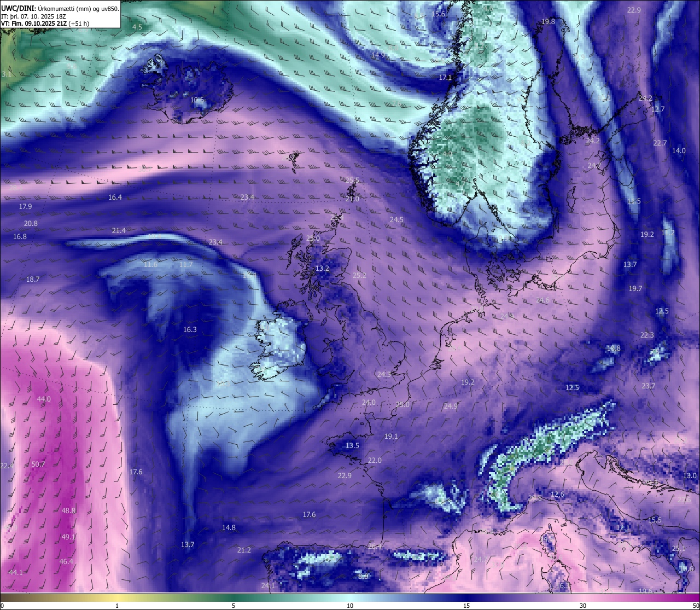Image resolution: width=700 pixels, height=610 pixels.
Task: Click the value 16.3 west of Ireland
Action: pyautogui.click(x=190, y=329)
